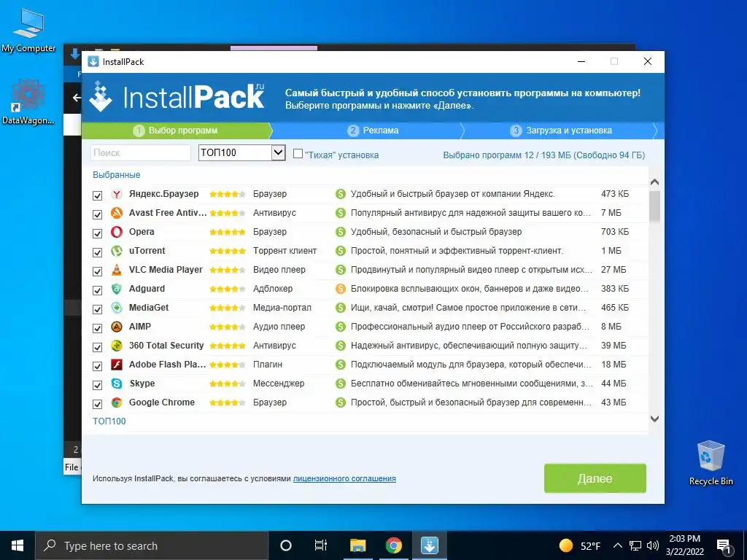Screen dimensions: 747x560
Task: Select the DataWagon desktop shortcut
Action: 28,102
